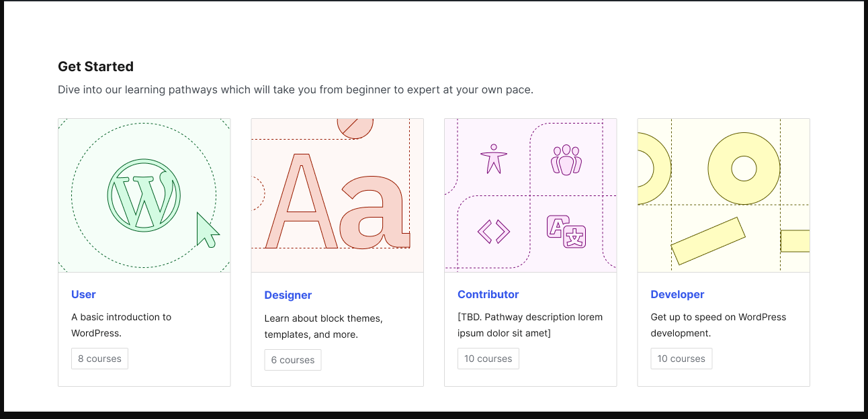The width and height of the screenshot is (868, 419).
Task: Open the User pathway link
Action: (x=83, y=294)
